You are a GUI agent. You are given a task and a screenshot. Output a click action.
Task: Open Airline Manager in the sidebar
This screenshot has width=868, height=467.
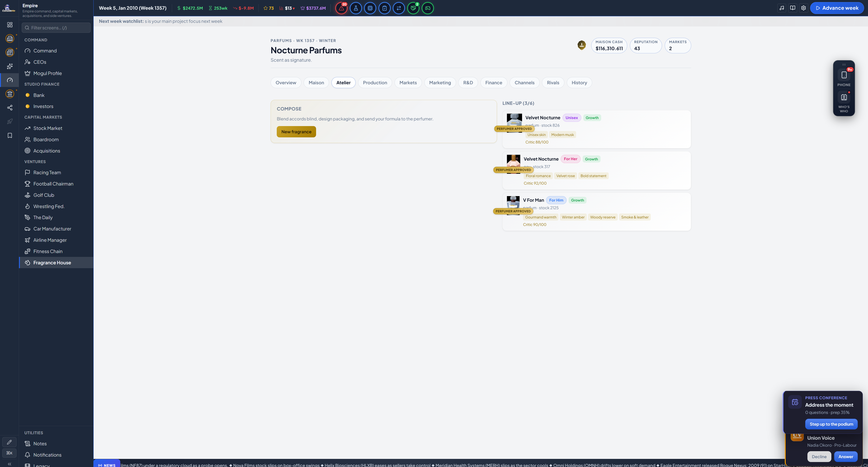[x=56, y=240]
